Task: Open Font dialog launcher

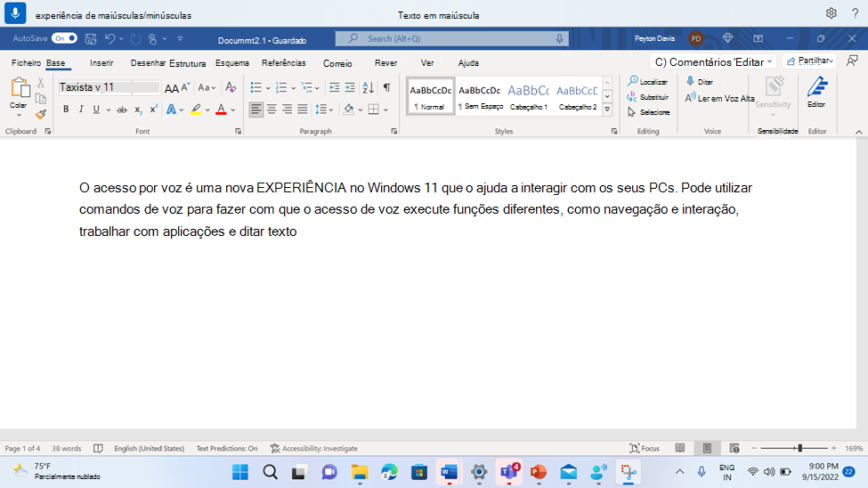Action: pyautogui.click(x=238, y=131)
